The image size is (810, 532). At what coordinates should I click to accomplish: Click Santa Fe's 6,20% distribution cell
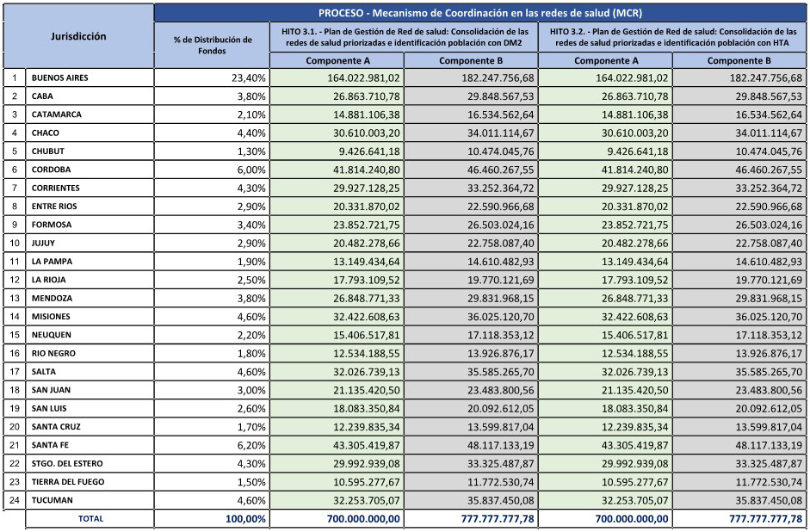pos(212,445)
